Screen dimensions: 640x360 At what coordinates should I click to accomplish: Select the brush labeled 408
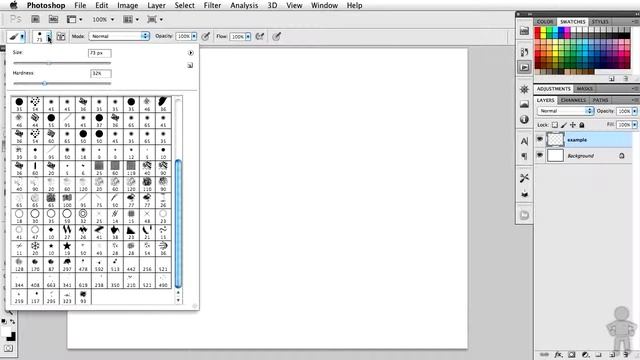tap(35, 280)
